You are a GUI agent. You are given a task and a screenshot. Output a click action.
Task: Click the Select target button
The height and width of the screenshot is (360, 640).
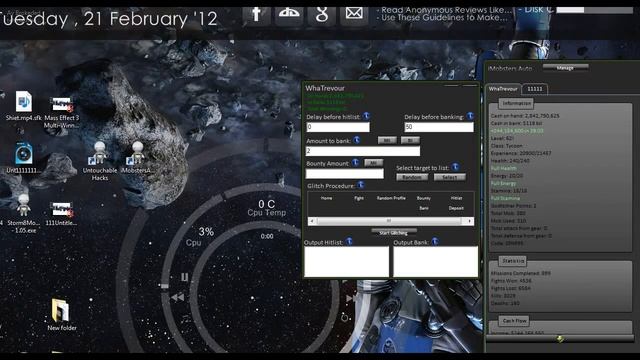449,177
